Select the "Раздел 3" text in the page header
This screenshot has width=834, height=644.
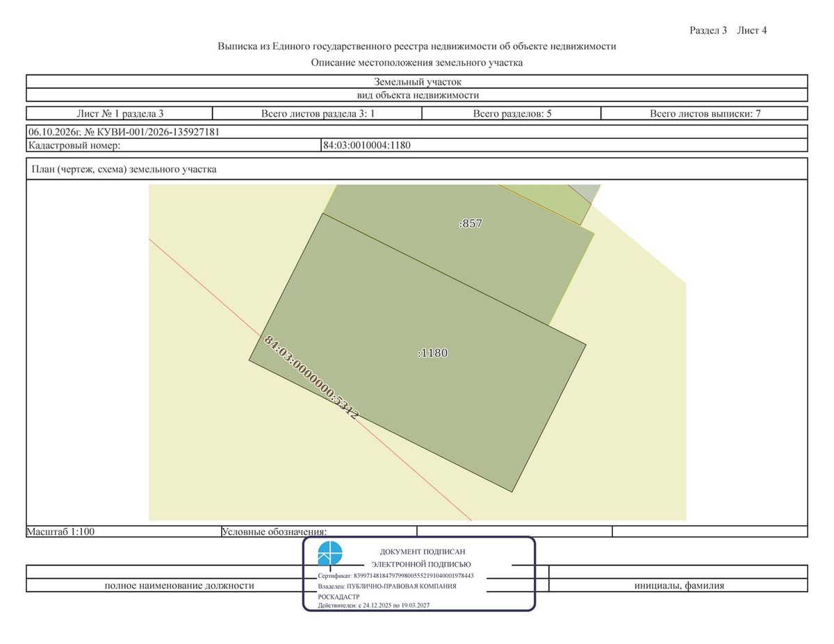point(708,30)
